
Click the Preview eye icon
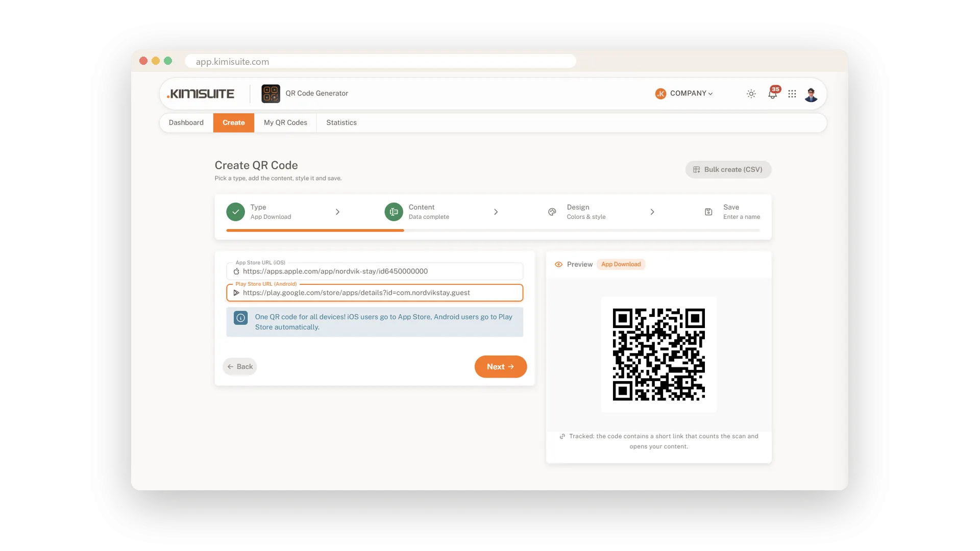click(558, 264)
